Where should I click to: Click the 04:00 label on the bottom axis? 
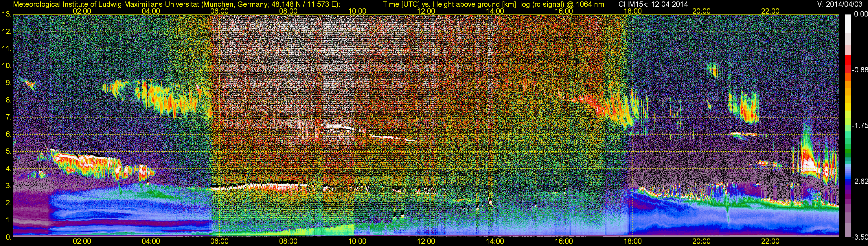pos(151,242)
